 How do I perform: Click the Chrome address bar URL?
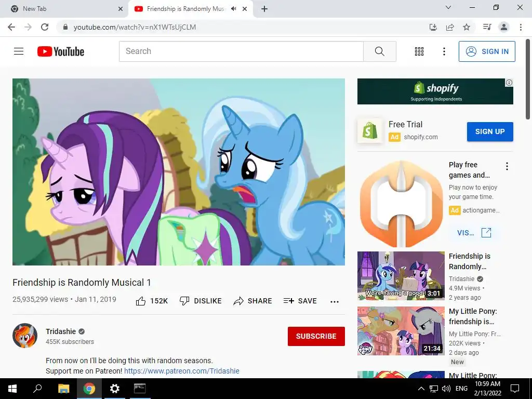point(135,27)
